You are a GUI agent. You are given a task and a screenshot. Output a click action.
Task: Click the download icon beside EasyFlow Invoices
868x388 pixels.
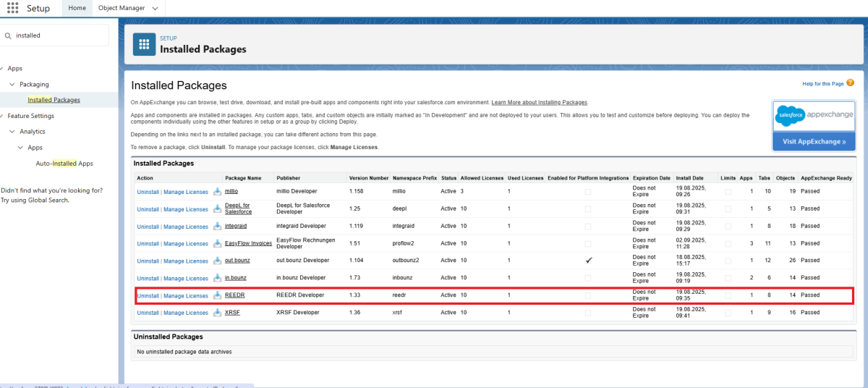tap(217, 243)
